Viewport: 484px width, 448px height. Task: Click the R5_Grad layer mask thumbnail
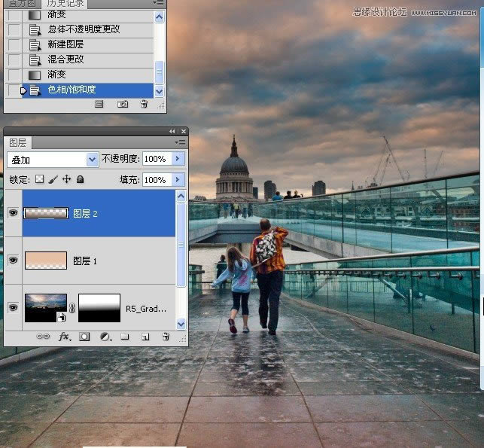[99, 307]
